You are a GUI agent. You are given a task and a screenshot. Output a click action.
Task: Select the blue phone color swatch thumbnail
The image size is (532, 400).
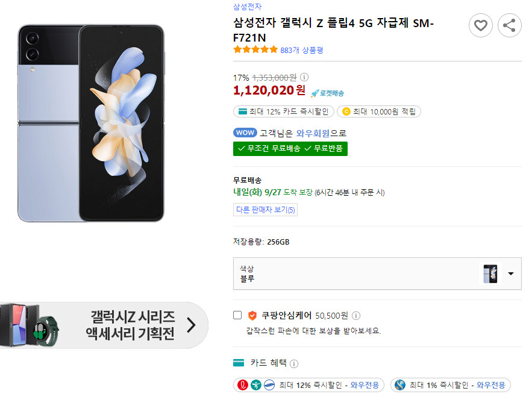[x=490, y=273]
